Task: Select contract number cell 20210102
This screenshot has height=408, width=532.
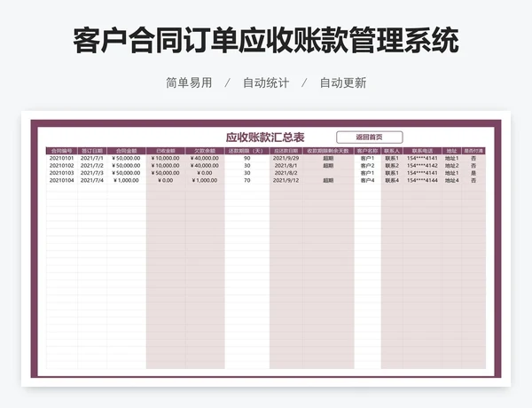Action: [61, 166]
